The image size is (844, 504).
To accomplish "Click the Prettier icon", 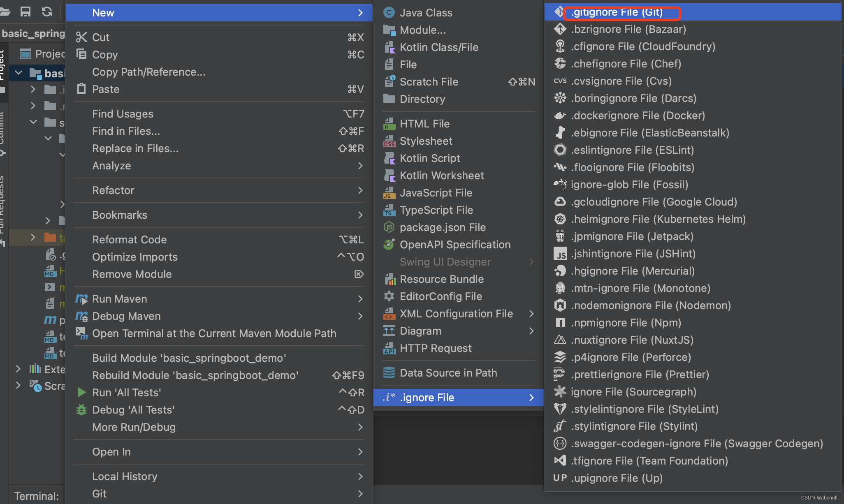I will click(559, 375).
